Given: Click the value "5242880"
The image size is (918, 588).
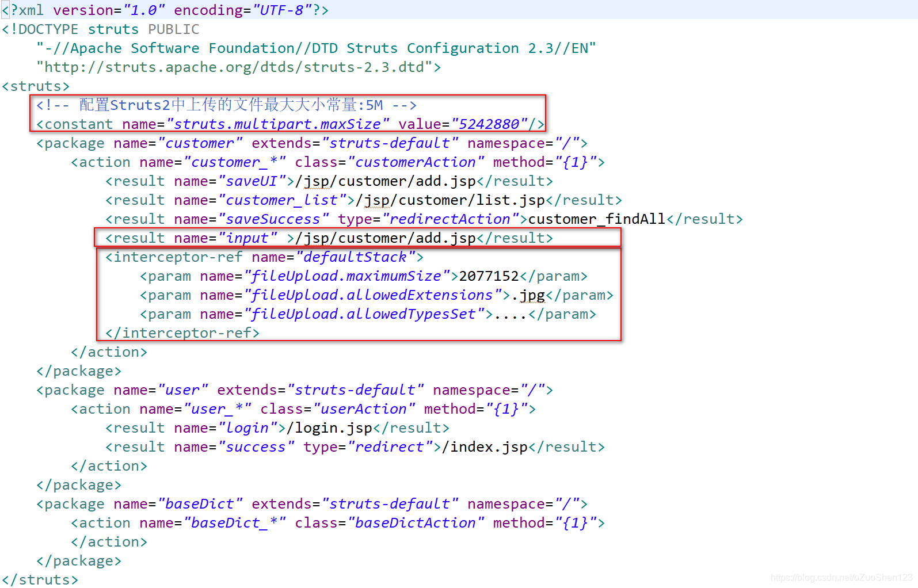Looking at the screenshot, I should click(x=489, y=124).
